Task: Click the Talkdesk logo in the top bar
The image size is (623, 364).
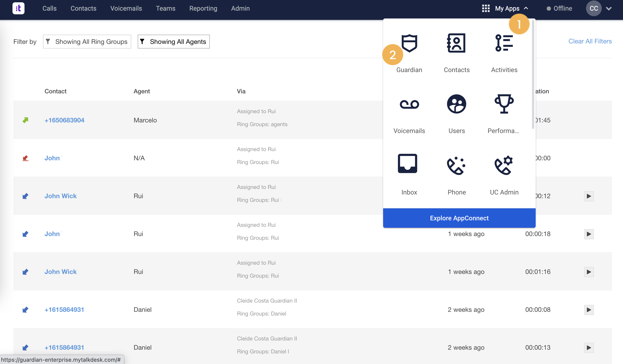Action: point(18,8)
